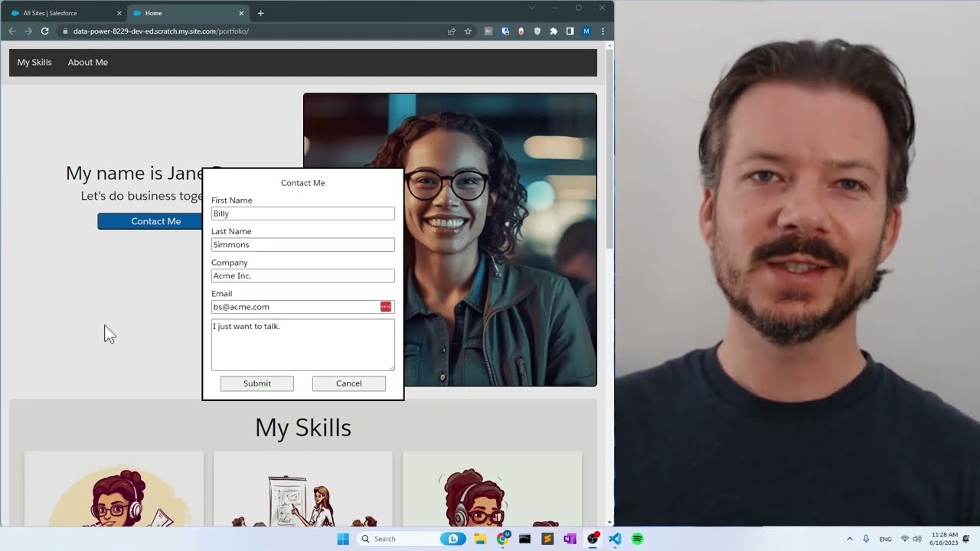The width and height of the screenshot is (980, 551).
Task: Open About Me navigation item
Action: [x=87, y=62]
